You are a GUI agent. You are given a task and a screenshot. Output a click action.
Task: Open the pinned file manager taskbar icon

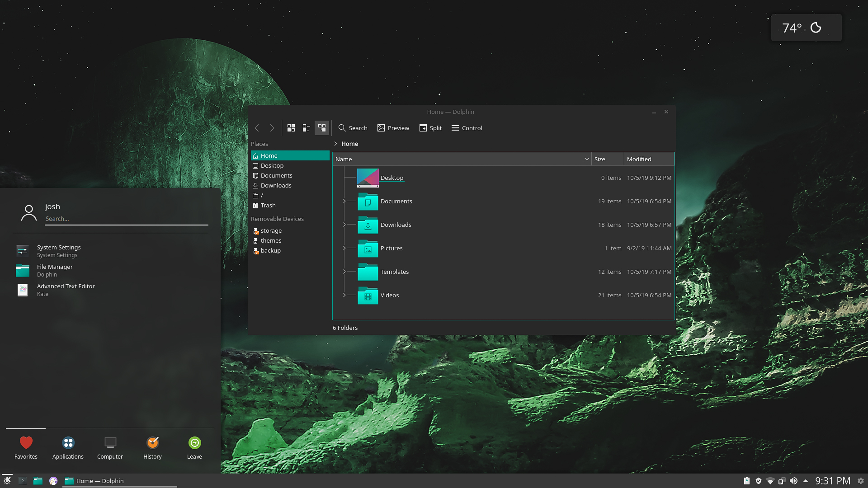(x=38, y=481)
